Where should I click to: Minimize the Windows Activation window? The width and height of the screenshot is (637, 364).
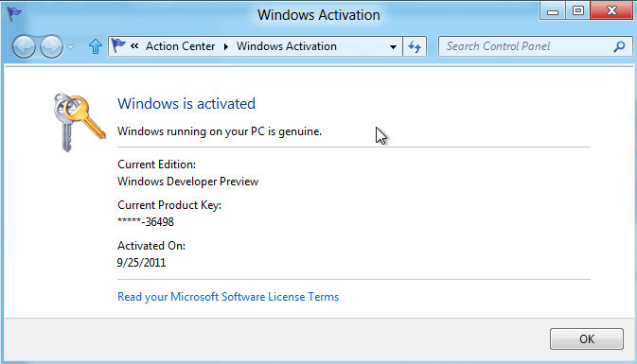(553, 11)
